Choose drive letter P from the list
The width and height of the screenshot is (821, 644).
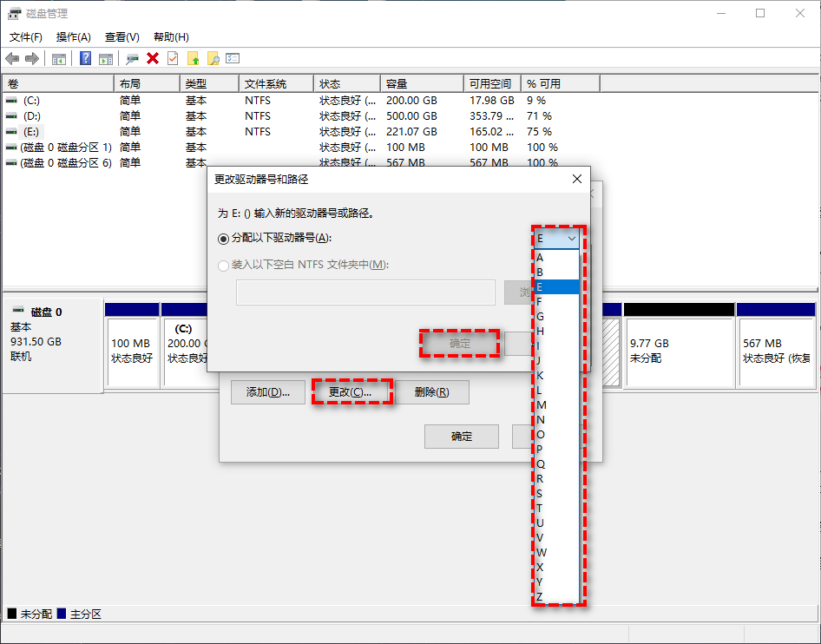coord(556,450)
